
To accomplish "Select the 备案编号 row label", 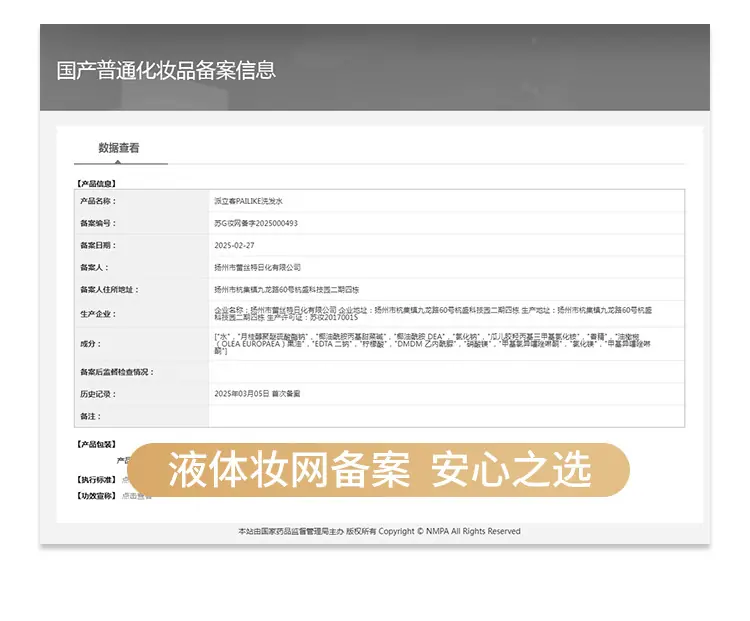I will point(98,223).
